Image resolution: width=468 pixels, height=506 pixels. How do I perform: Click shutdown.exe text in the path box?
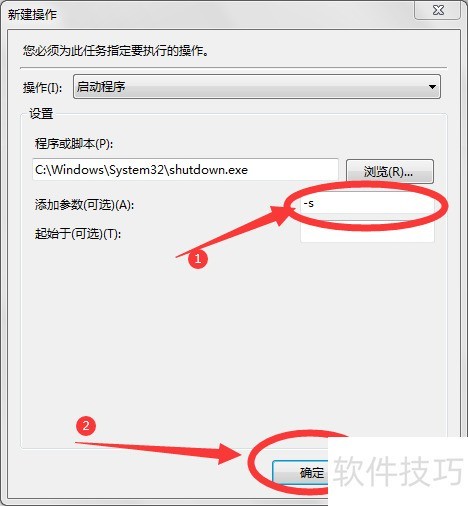click(x=209, y=170)
